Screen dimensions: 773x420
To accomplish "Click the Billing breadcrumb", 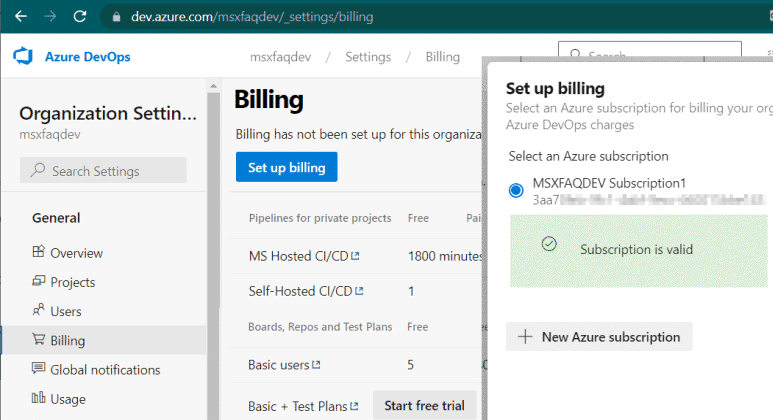I will tap(443, 57).
